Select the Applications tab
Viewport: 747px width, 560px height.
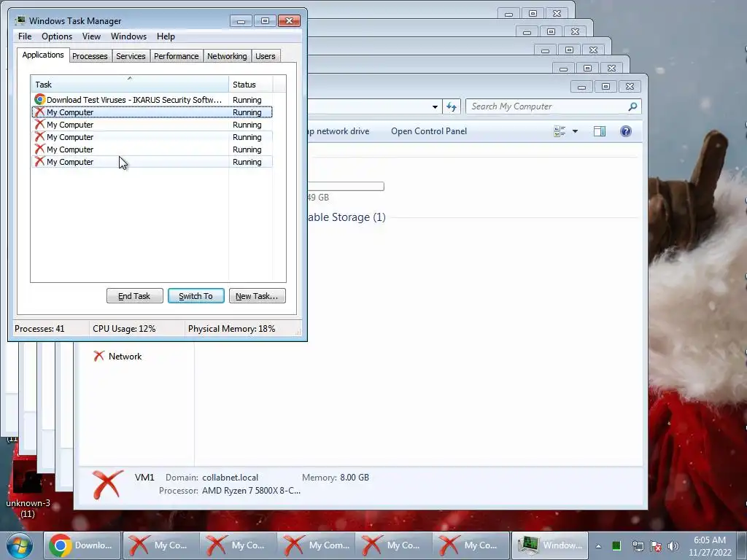[x=43, y=55]
